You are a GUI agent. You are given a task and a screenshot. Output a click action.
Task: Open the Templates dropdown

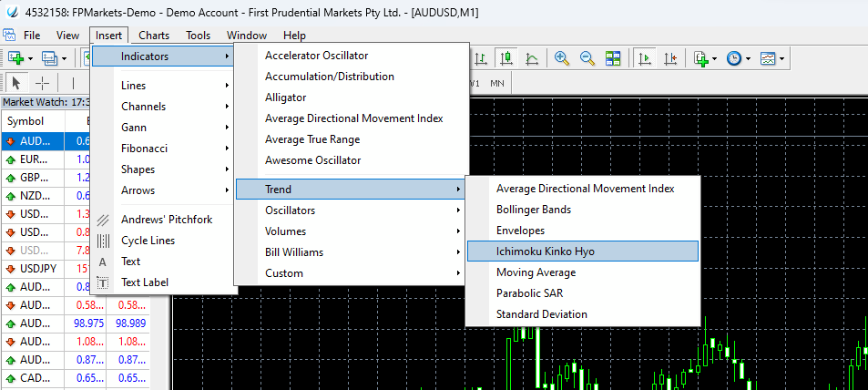point(771,58)
